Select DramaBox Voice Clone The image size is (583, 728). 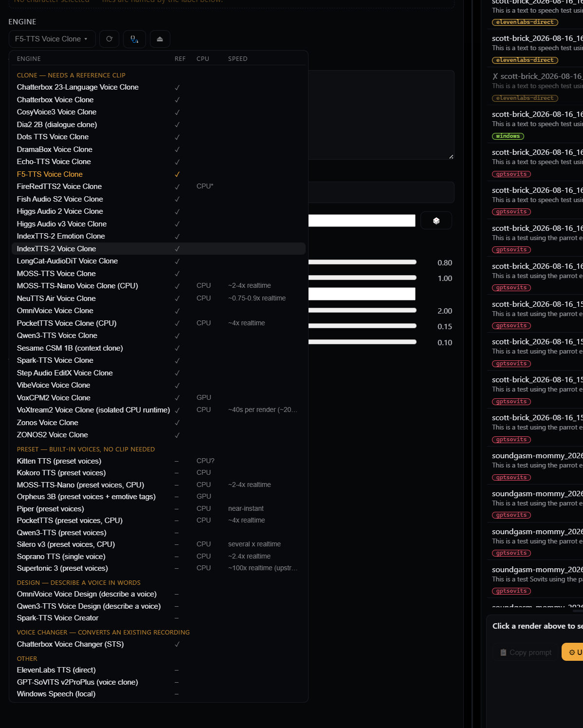tap(159, 149)
